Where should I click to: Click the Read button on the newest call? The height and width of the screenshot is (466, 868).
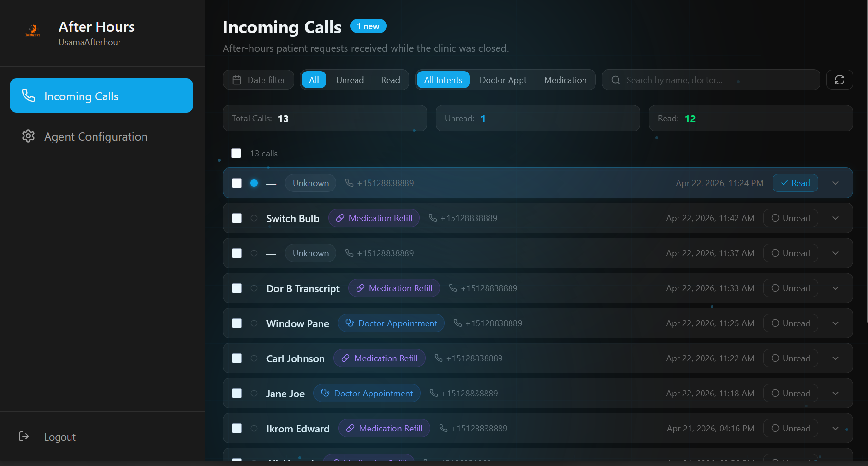[795, 183]
